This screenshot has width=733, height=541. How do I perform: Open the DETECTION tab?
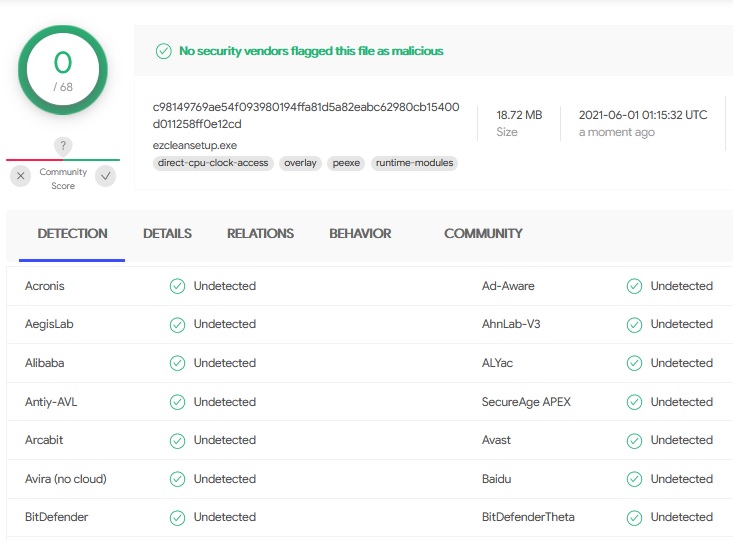(72, 233)
